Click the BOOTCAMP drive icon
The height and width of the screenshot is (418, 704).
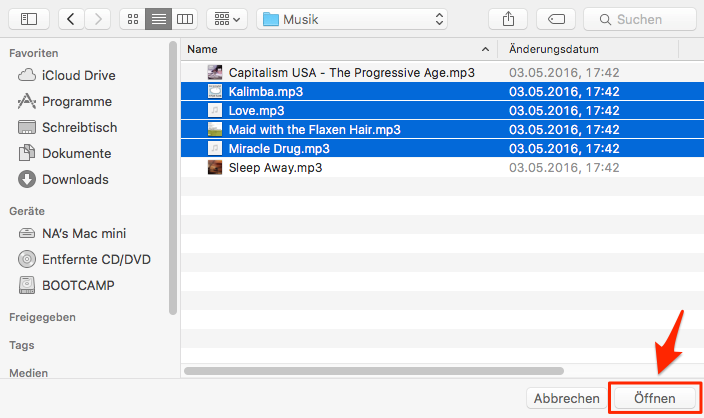click(x=27, y=286)
